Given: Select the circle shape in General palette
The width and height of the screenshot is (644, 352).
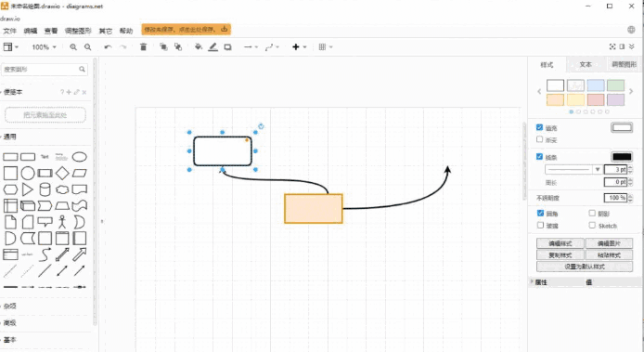Looking at the screenshot, I should [28, 173].
